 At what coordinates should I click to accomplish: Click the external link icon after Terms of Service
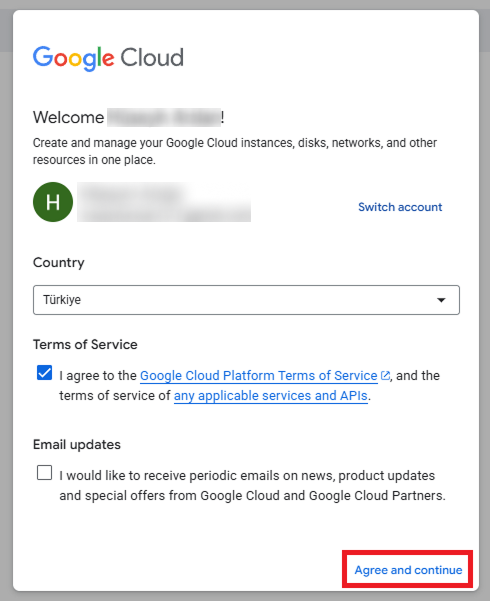tap(385, 375)
